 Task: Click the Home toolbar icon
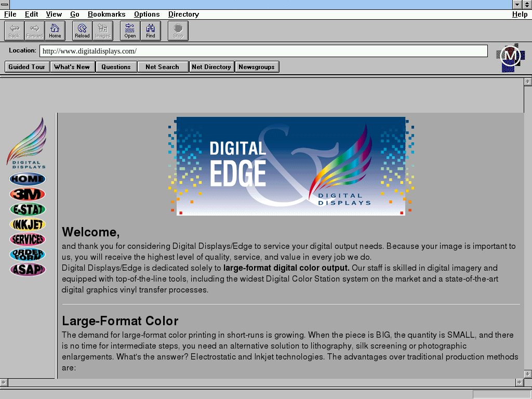[55, 31]
